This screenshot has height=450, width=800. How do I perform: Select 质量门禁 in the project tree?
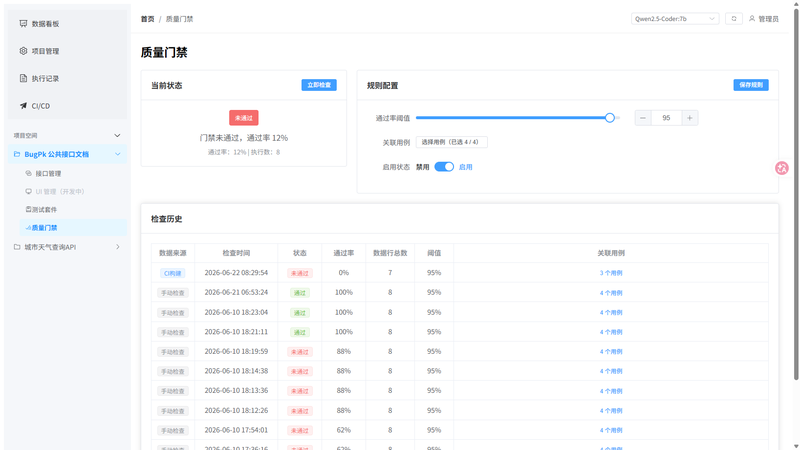[73, 228]
